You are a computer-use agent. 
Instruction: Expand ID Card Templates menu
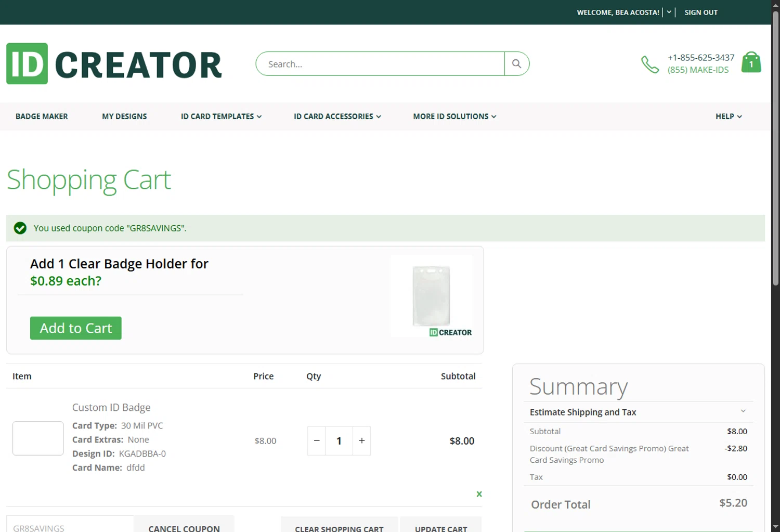(x=221, y=116)
